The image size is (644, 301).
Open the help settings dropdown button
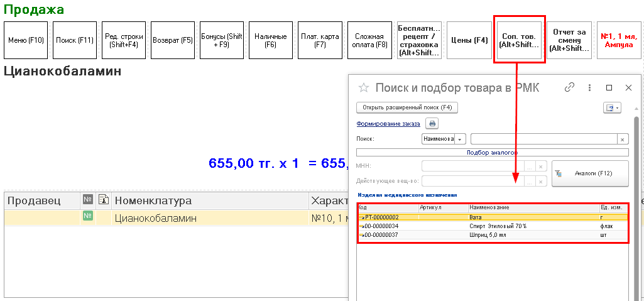[x=611, y=107]
